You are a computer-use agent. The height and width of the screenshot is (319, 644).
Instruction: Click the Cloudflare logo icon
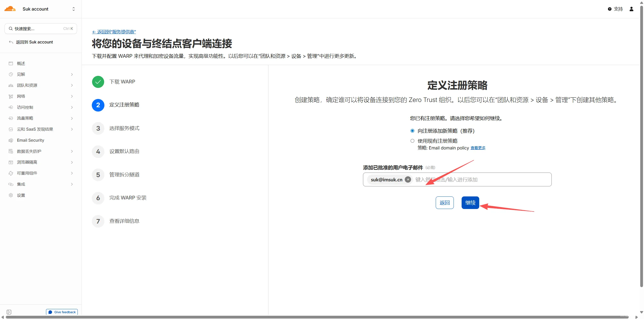pyautogui.click(x=10, y=9)
